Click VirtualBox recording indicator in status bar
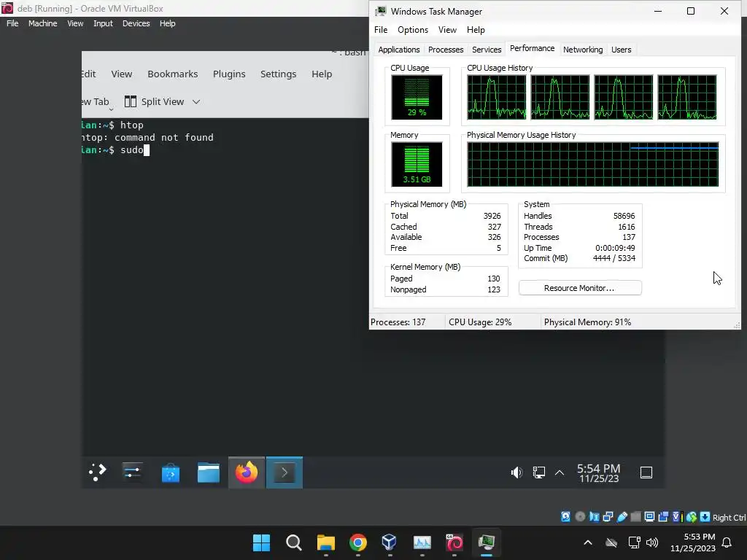Viewport: 747px width, 560px height. tap(663, 517)
